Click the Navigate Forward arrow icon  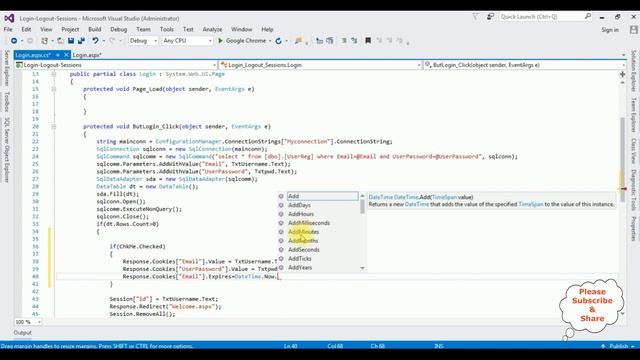coord(30,41)
